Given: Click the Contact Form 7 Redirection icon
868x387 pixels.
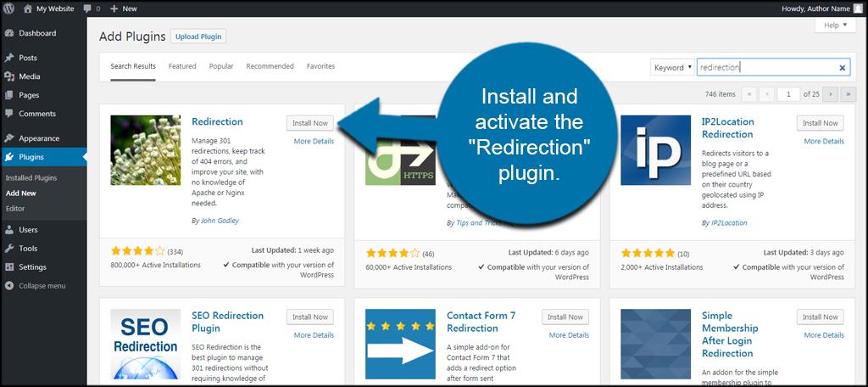Looking at the screenshot, I should click(x=400, y=344).
